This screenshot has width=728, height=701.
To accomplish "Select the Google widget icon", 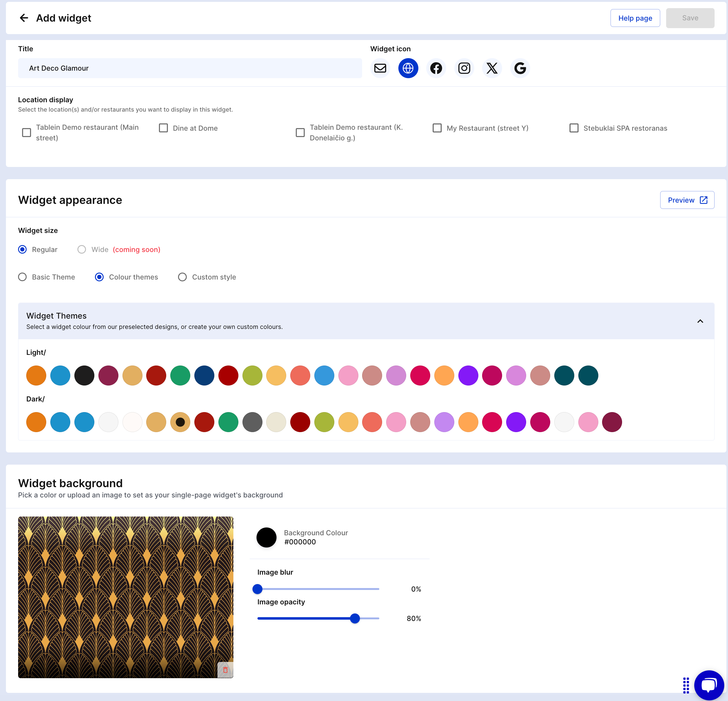I will tap(520, 68).
